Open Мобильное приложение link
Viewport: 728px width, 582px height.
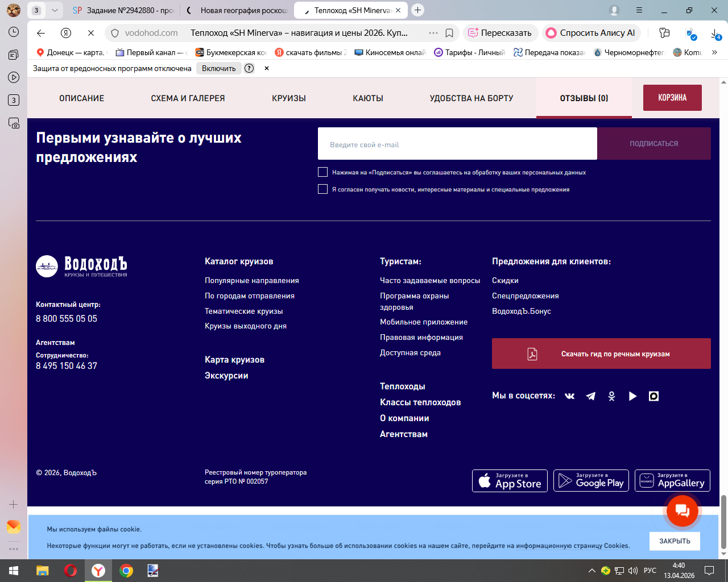(x=424, y=322)
